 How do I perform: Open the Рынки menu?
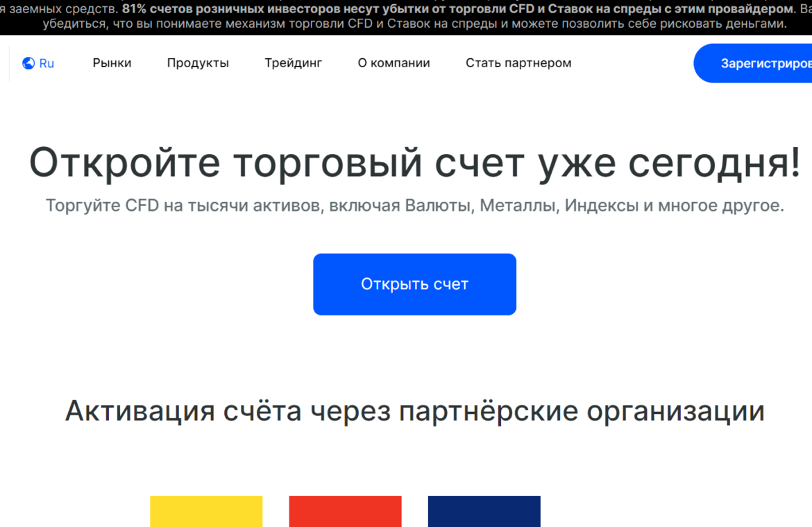(x=112, y=63)
